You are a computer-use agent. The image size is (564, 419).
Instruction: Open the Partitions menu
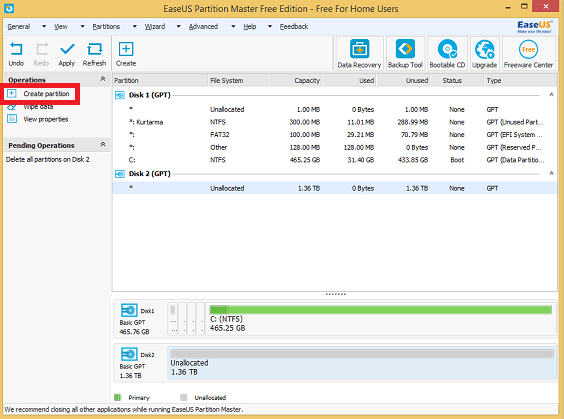coord(106,27)
